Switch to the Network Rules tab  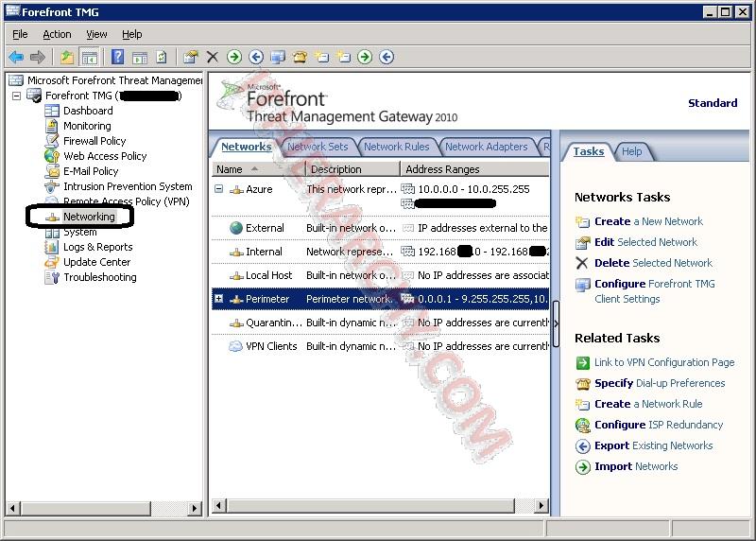(x=396, y=147)
